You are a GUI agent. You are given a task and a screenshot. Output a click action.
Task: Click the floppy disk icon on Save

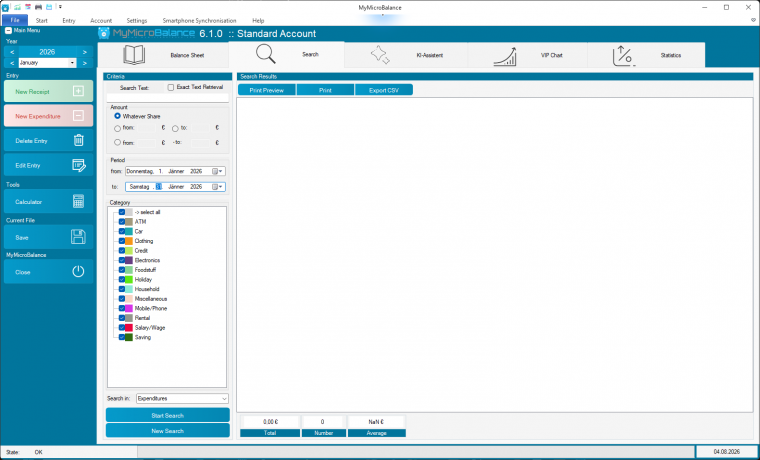pyautogui.click(x=78, y=237)
